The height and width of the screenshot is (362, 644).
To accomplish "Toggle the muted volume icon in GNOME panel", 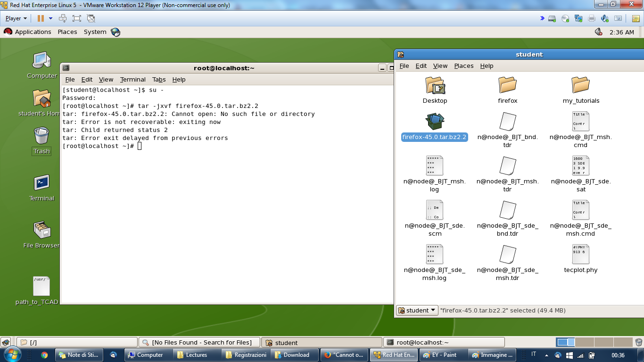I will pyautogui.click(x=599, y=32).
